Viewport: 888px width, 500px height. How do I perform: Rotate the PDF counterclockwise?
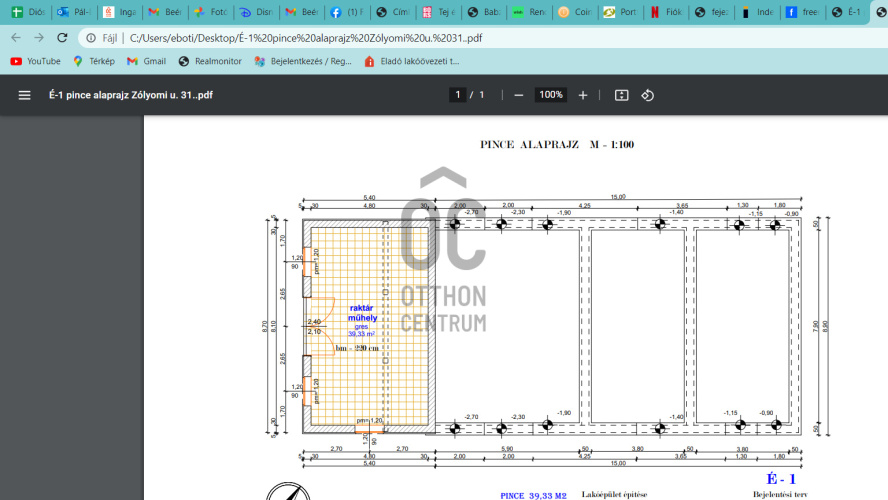(x=647, y=95)
